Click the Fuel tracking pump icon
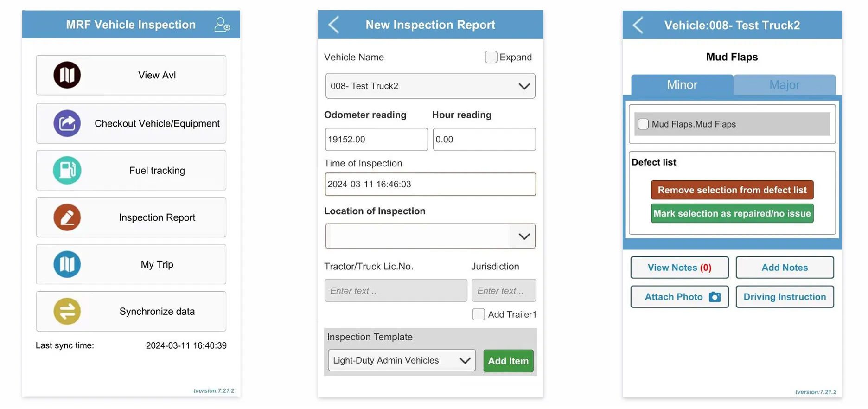 (67, 170)
